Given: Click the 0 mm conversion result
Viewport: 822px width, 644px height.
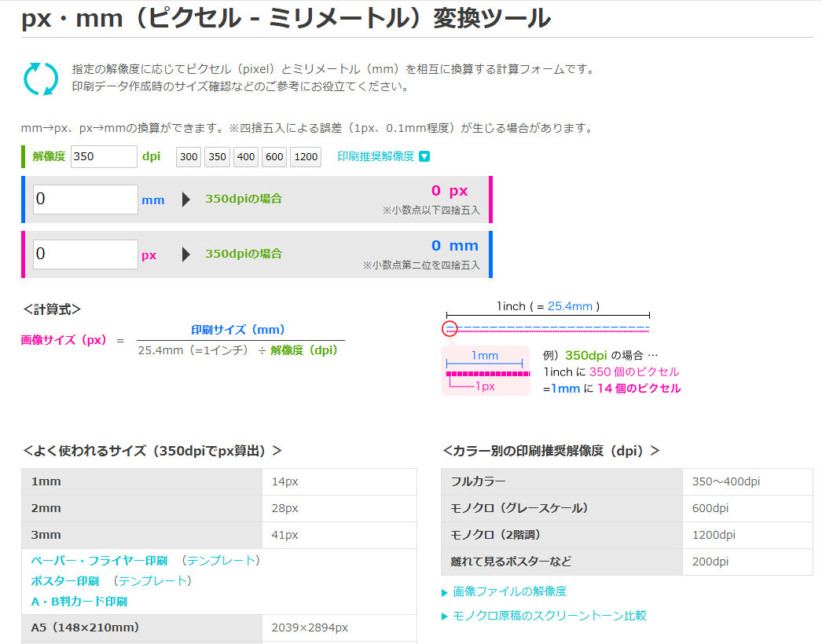Looking at the screenshot, I should pyautogui.click(x=454, y=246).
